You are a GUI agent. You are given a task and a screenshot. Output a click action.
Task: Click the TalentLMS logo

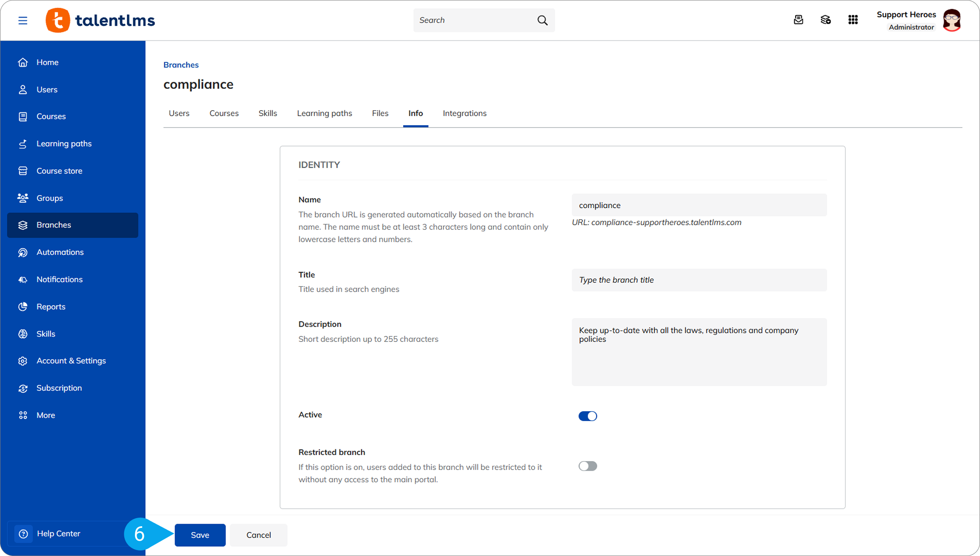coord(100,20)
